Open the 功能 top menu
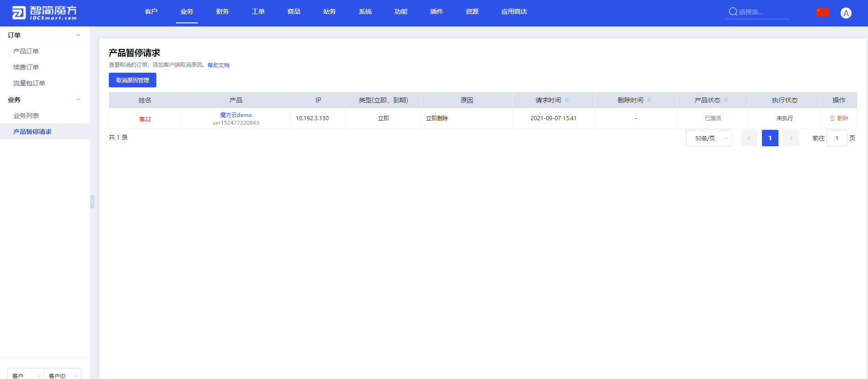Viewport: 868px width, 379px height. (401, 12)
